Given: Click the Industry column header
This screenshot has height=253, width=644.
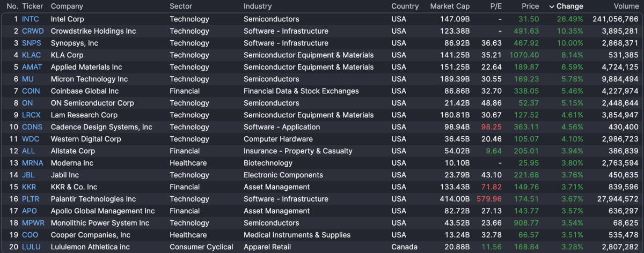Looking at the screenshot, I should 258,6.
